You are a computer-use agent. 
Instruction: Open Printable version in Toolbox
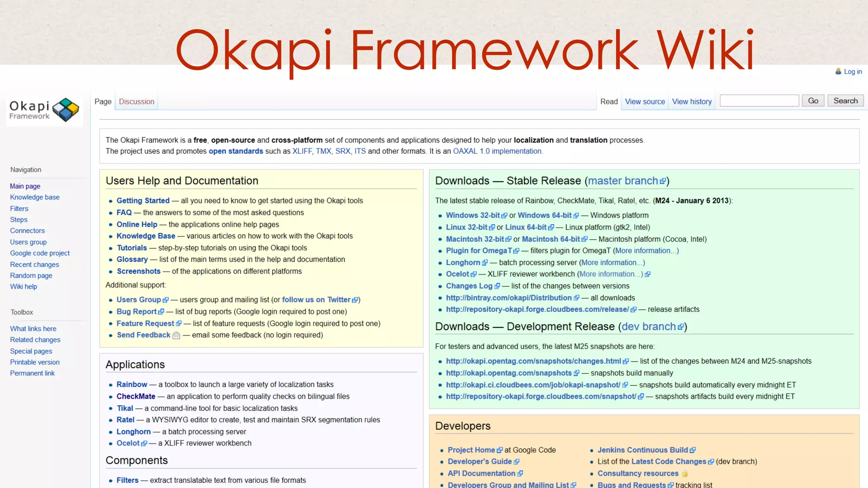click(35, 362)
